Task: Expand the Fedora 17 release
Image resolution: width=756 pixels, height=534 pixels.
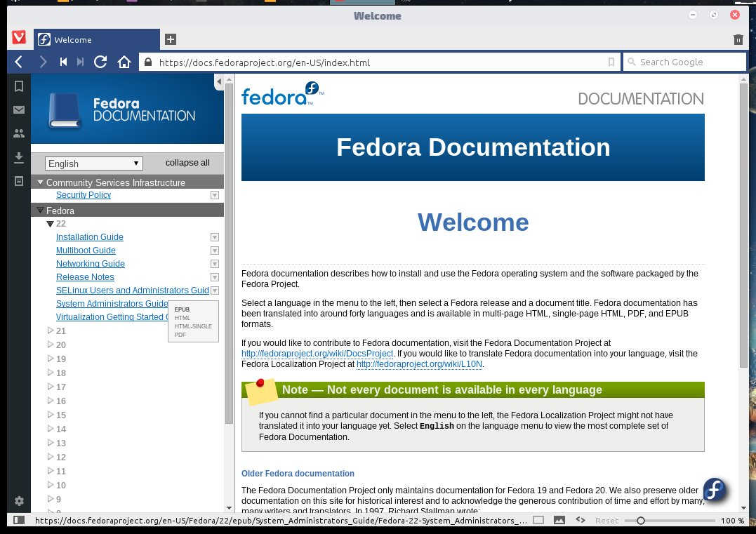Action: pos(50,387)
